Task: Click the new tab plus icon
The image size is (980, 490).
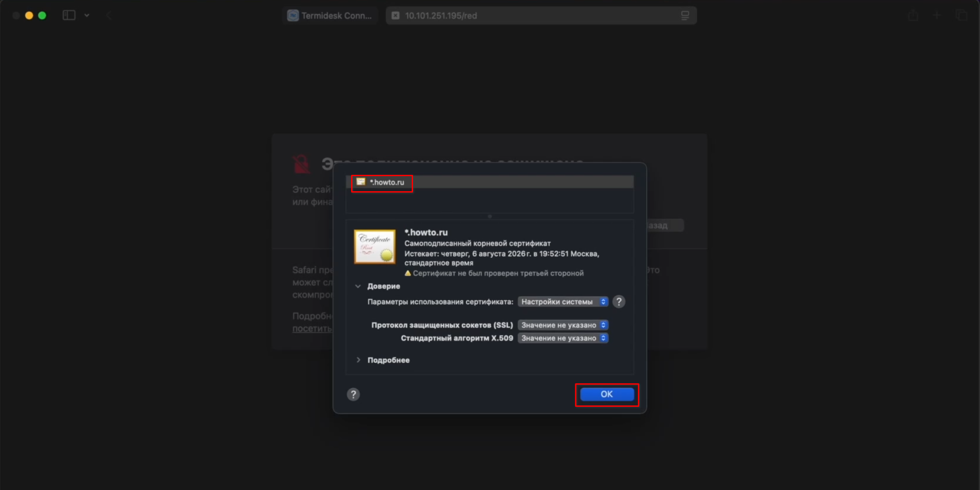Action: tap(937, 15)
